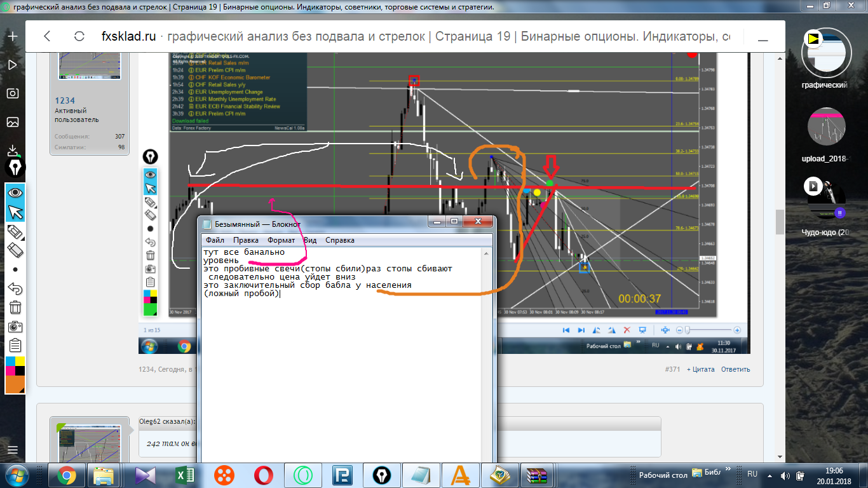This screenshot has width=868, height=488.
Task: Open the Windows Start menu
Action: pyautogui.click(x=15, y=475)
